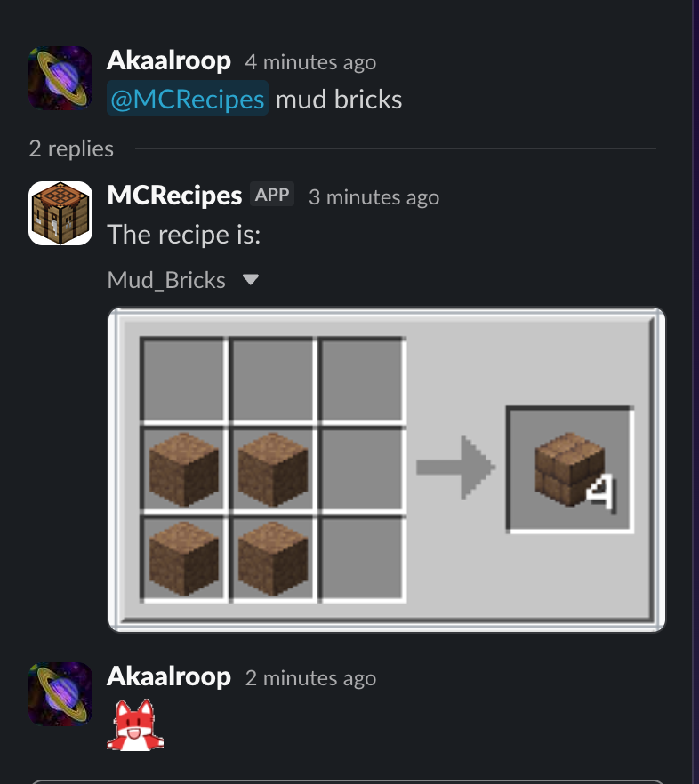Open Akaalroop's planet avatar on first message
The width and height of the screenshot is (699, 784).
(60, 78)
